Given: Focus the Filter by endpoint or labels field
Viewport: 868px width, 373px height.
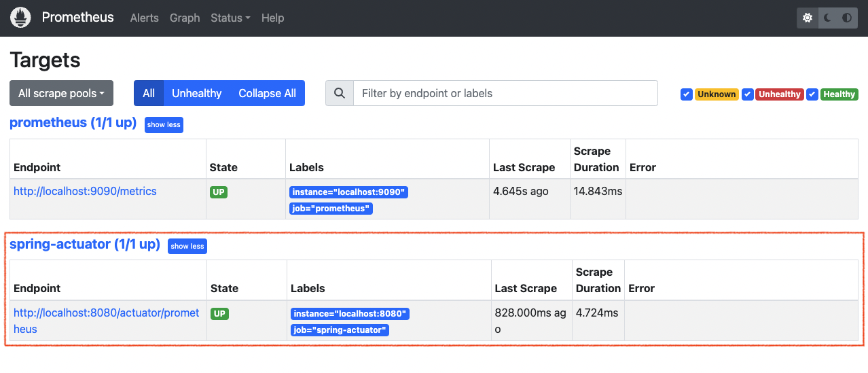Looking at the screenshot, I should [505, 93].
